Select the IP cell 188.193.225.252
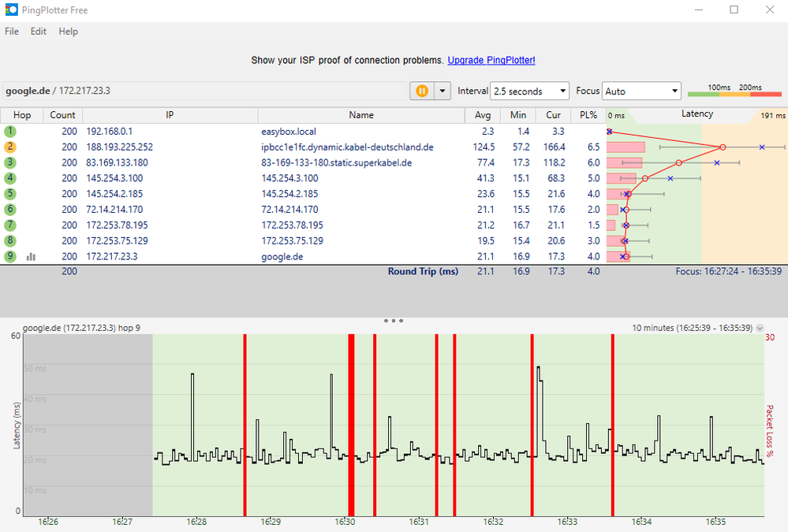The height and width of the screenshot is (532, 788). 120,147
